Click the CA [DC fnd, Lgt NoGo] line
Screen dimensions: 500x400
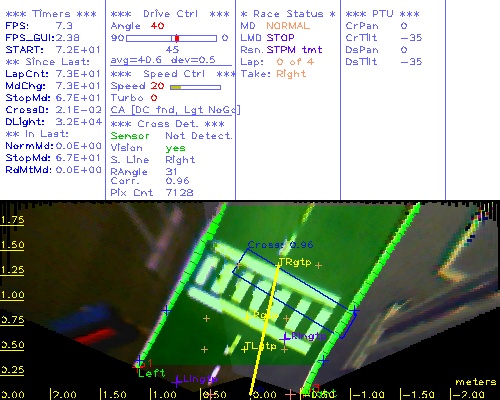pos(175,110)
